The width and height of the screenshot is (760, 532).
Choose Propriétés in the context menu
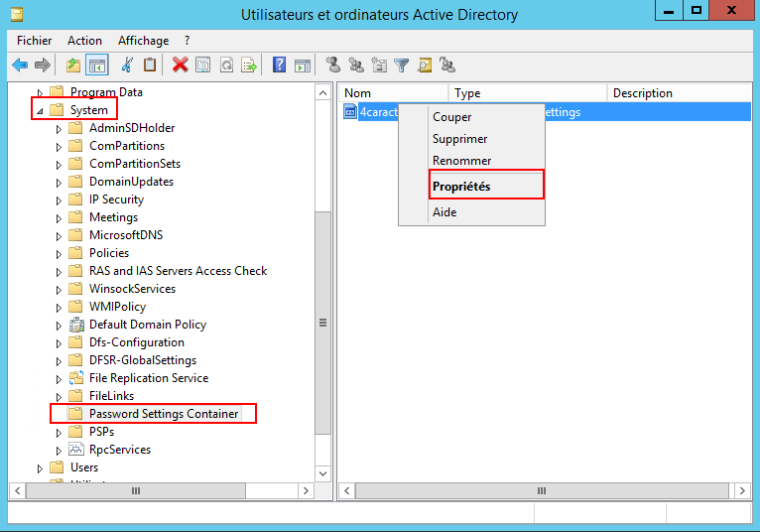(461, 187)
